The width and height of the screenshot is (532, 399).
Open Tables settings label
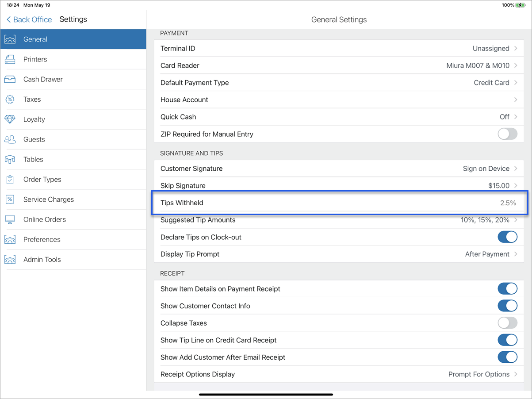(33, 160)
